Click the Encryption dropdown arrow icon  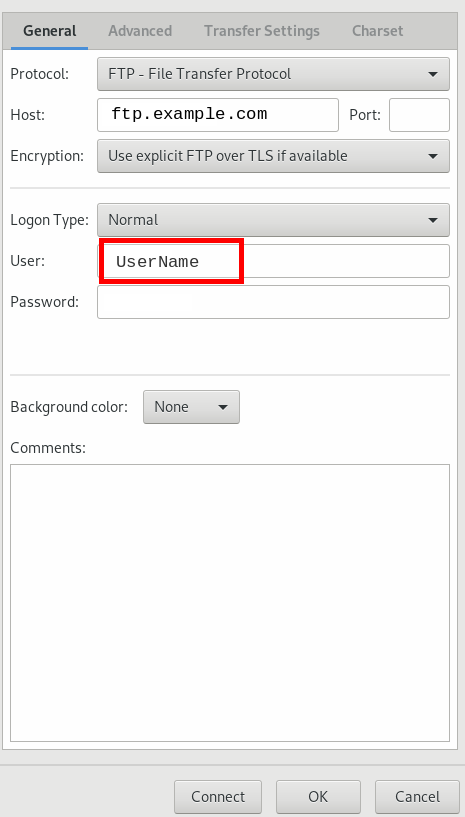click(433, 156)
